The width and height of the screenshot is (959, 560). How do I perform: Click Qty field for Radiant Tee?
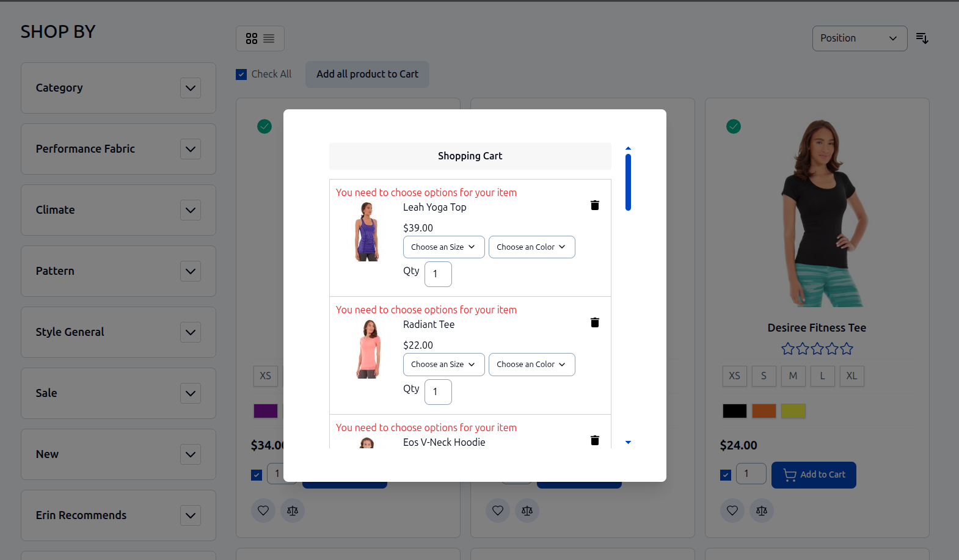pos(438,392)
